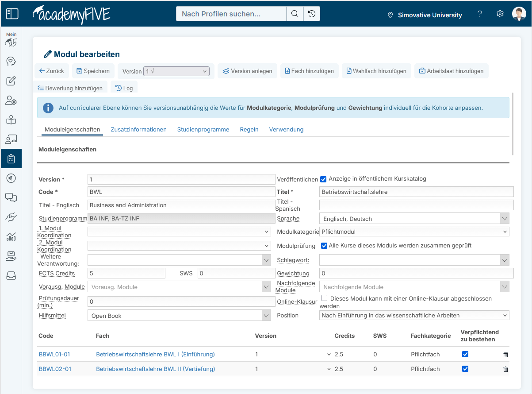Viewport: 532px width, 394px height.
Task: Click the search history icon beside the magnifier
Action: point(312,14)
